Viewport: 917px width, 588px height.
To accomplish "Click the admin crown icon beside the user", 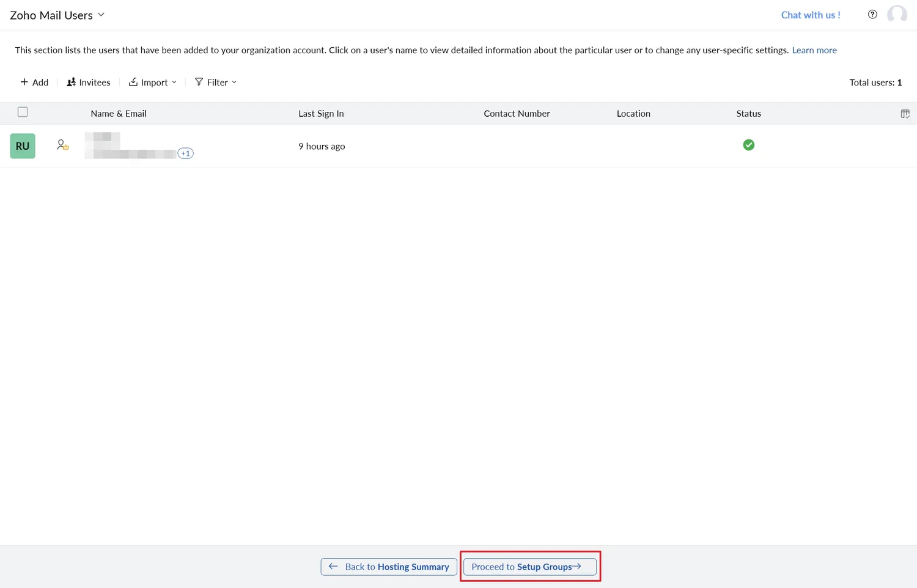I will tap(62, 145).
